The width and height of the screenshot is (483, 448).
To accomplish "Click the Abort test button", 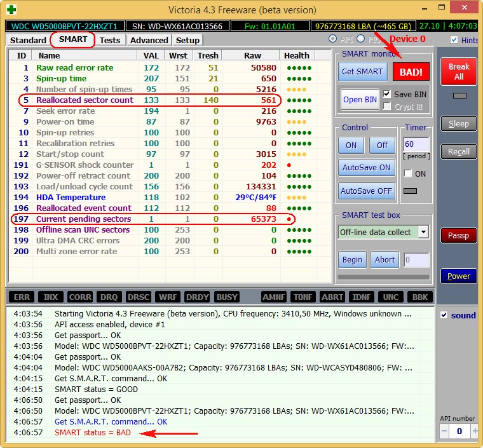I will click(384, 260).
